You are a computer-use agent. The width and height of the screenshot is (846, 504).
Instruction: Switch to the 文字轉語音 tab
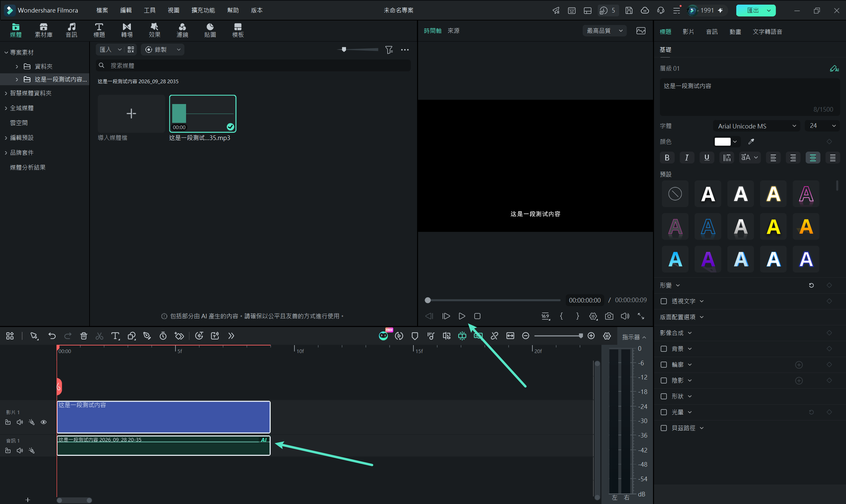point(767,32)
